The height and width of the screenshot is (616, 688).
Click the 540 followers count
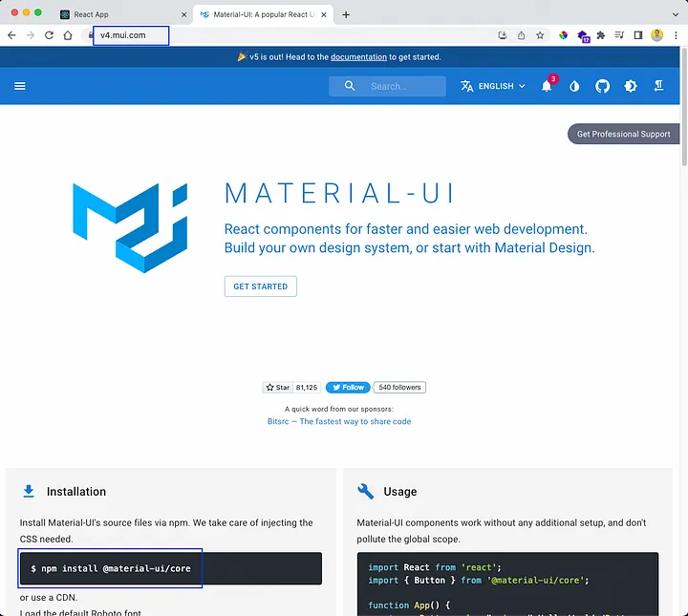pos(399,388)
